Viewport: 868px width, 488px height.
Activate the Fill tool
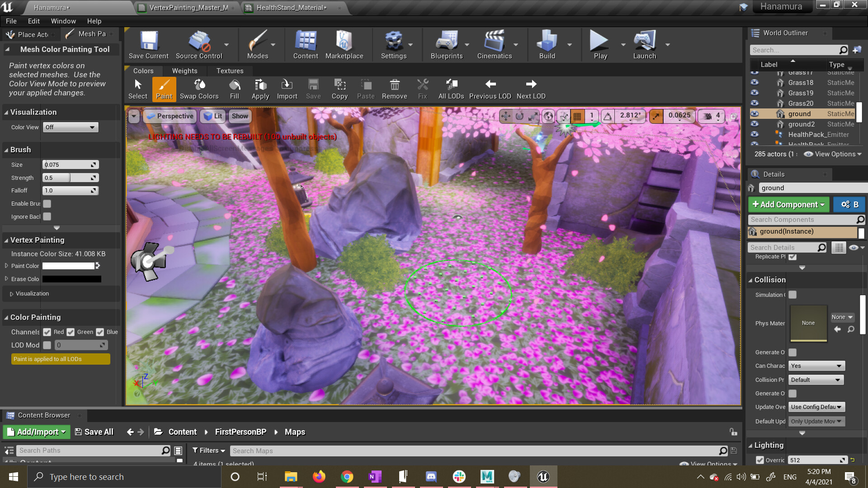(234, 89)
